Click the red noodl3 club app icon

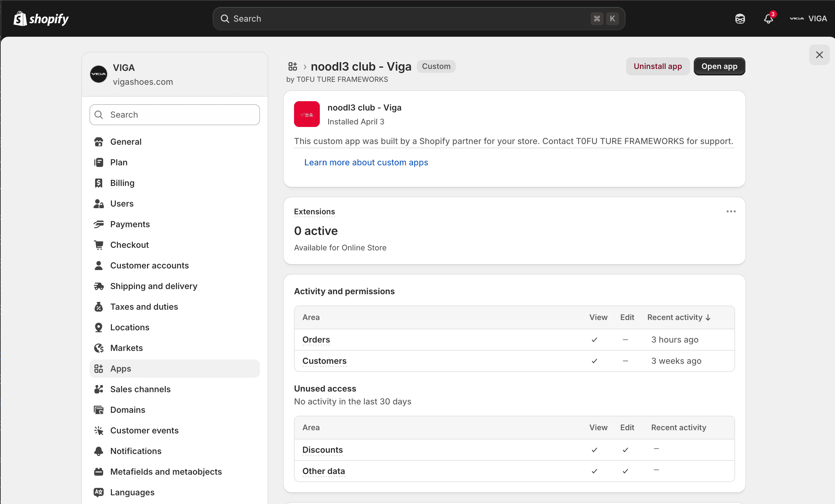pyautogui.click(x=307, y=114)
